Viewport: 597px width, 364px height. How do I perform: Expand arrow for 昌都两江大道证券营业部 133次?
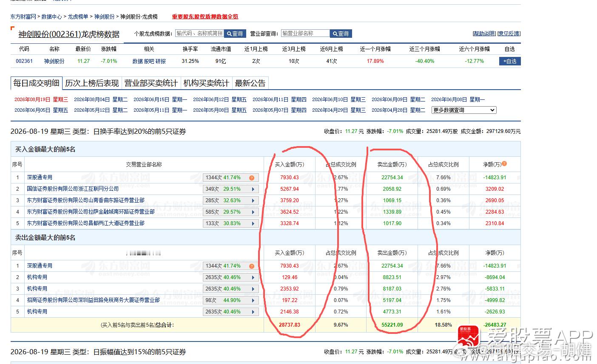pyautogui.click(x=253, y=223)
